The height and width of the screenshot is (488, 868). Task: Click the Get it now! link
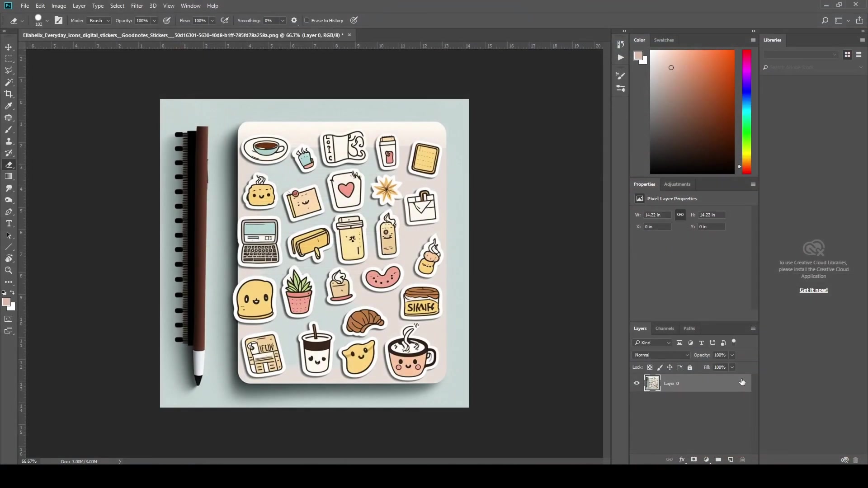(x=813, y=290)
